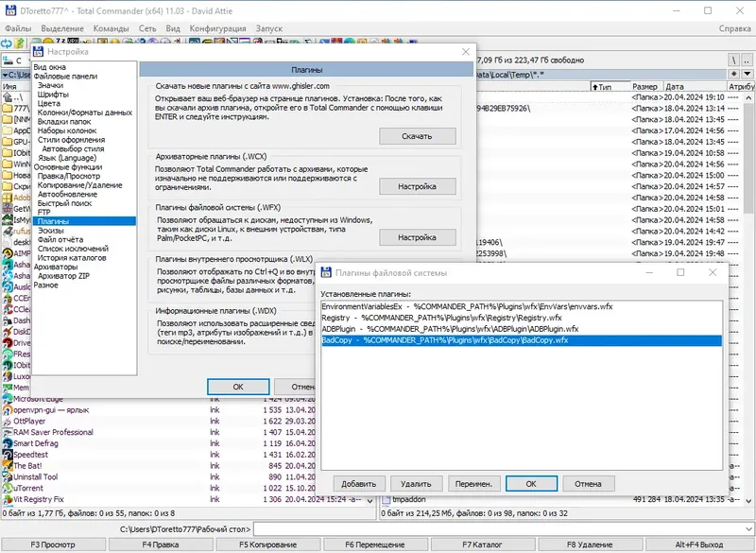Open the Команды menu
Image resolution: width=756 pixels, height=553 pixels.
coord(111,28)
